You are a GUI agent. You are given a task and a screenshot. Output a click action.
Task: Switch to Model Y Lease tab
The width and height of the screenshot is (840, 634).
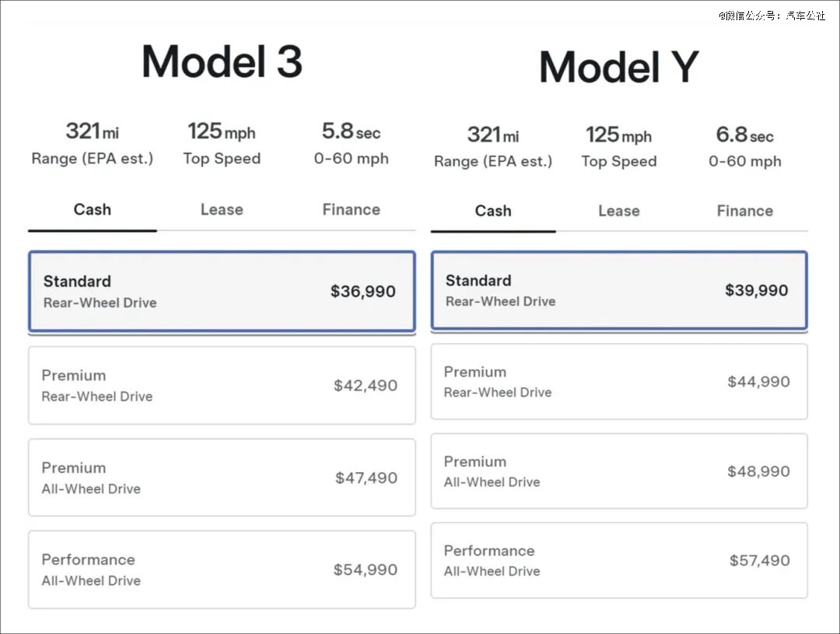[618, 211]
